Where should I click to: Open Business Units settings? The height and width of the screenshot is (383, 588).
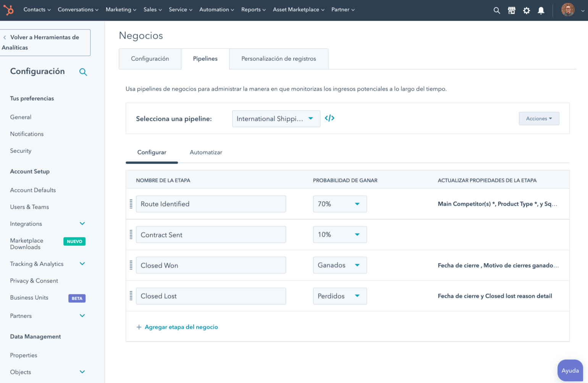29,298
